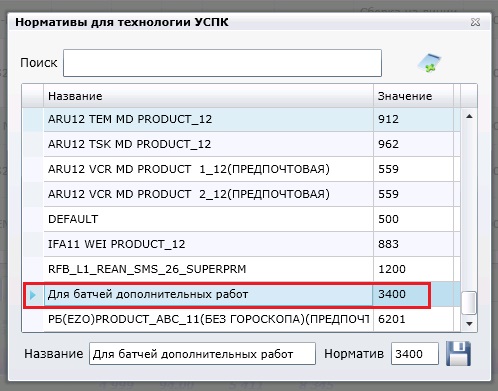Click value cell 883
The width and height of the screenshot is (498, 391).
[x=413, y=244]
